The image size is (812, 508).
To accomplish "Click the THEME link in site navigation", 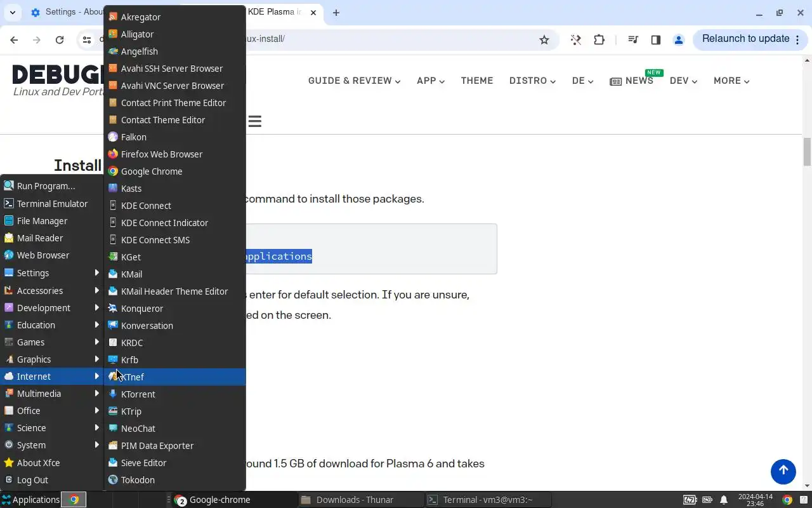I will [x=477, y=81].
